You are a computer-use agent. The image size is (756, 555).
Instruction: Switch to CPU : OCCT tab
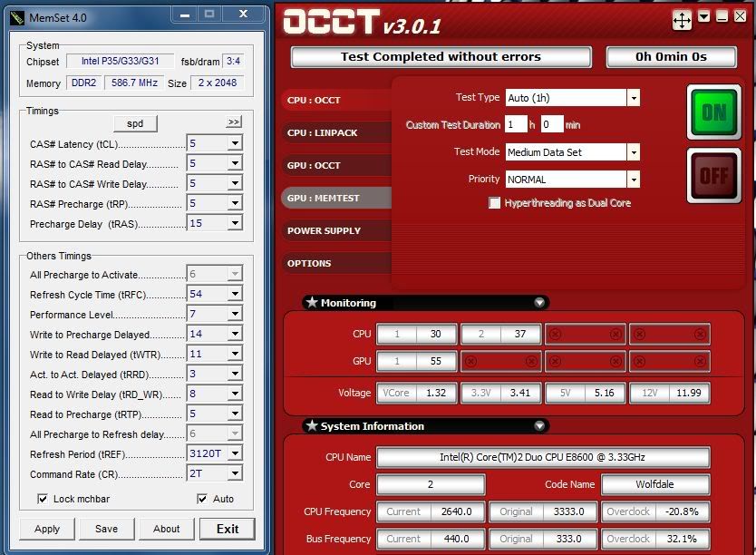pos(336,100)
